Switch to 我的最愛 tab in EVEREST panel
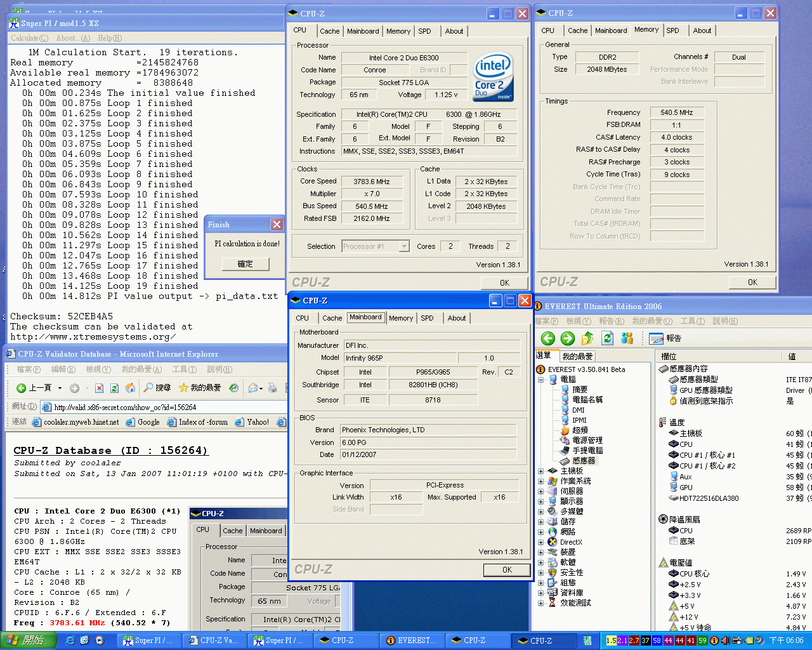Screen dimensions: 812x650 click(577, 356)
